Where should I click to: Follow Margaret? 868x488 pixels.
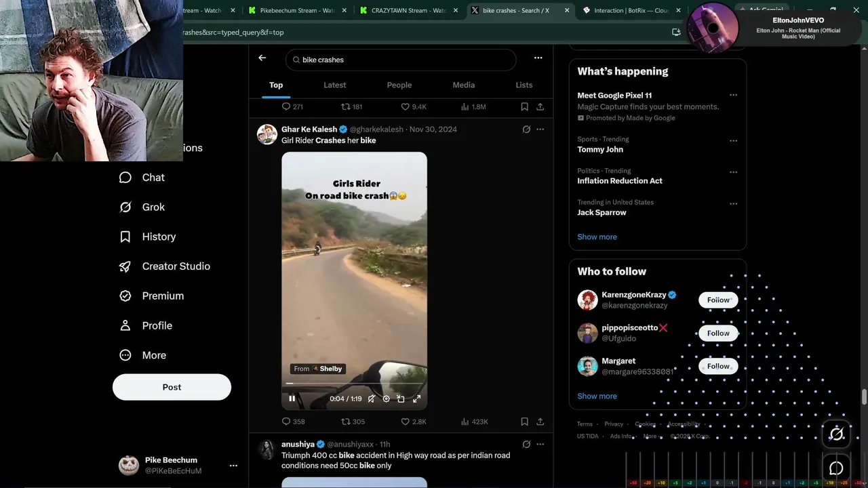(718, 366)
